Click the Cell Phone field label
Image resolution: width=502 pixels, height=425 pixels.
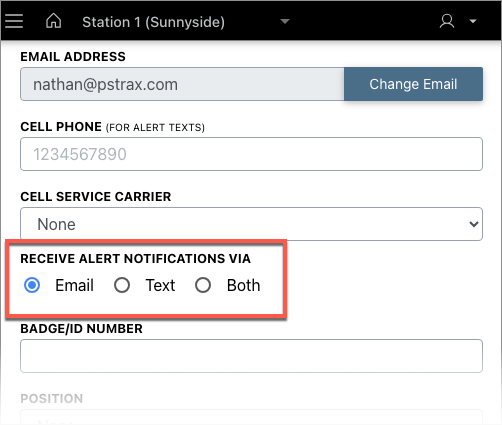[x=112, y=127]
